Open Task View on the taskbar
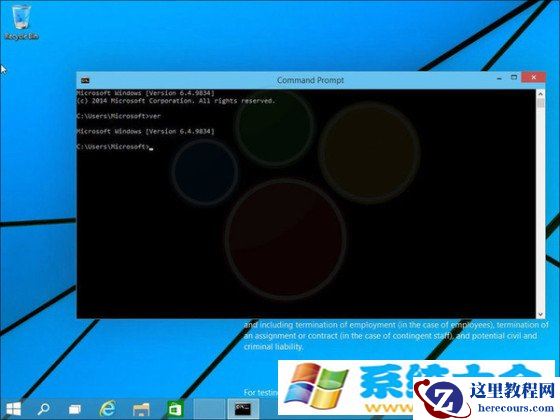This screenshot has height=420, width=560. point(75,409)
